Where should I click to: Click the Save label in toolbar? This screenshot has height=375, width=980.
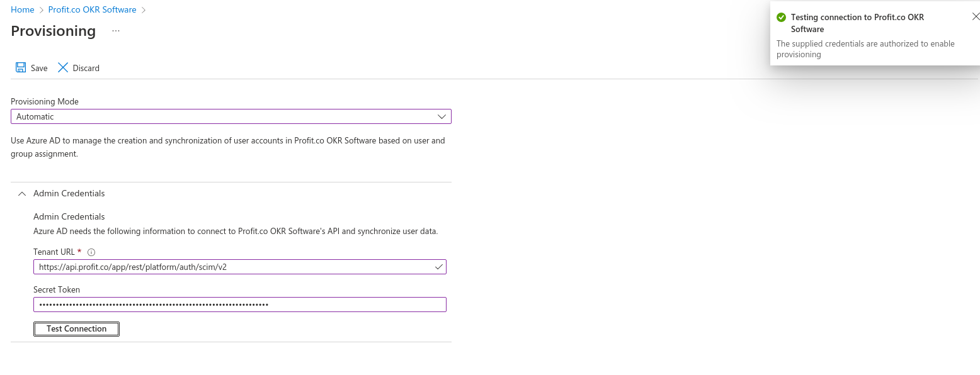point(39,68)
